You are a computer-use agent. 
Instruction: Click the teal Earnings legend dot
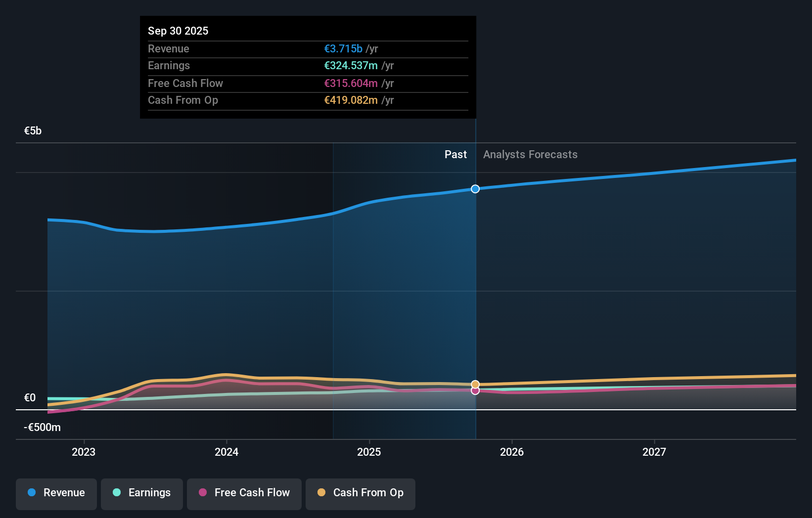(x=116, y=493)
